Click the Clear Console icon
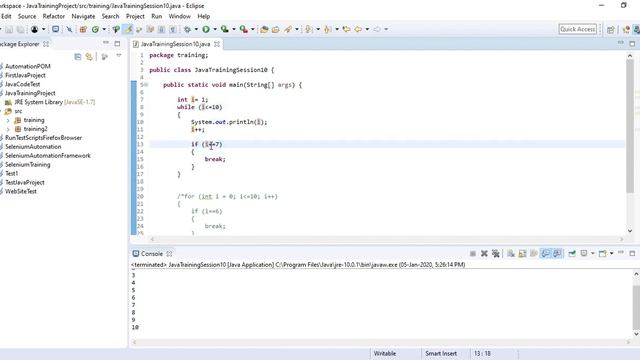The image size is (640, 360). click(x=511, y=253)
